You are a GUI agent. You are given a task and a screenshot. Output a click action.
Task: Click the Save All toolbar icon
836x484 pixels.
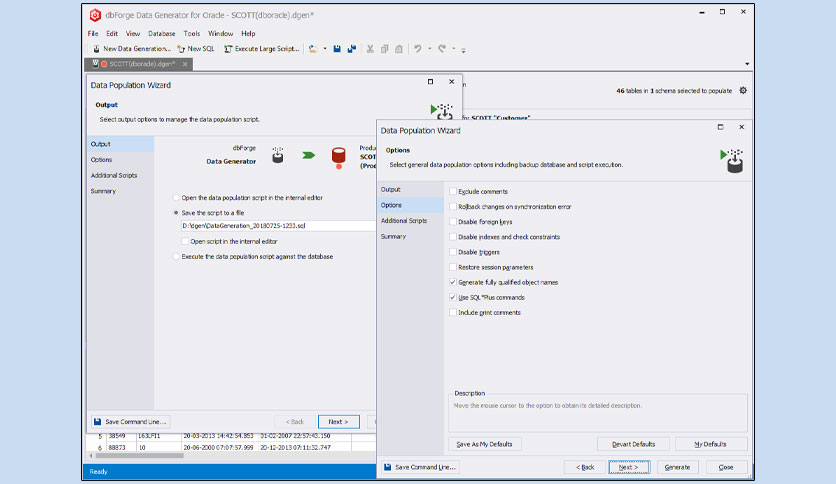[352, 49]
